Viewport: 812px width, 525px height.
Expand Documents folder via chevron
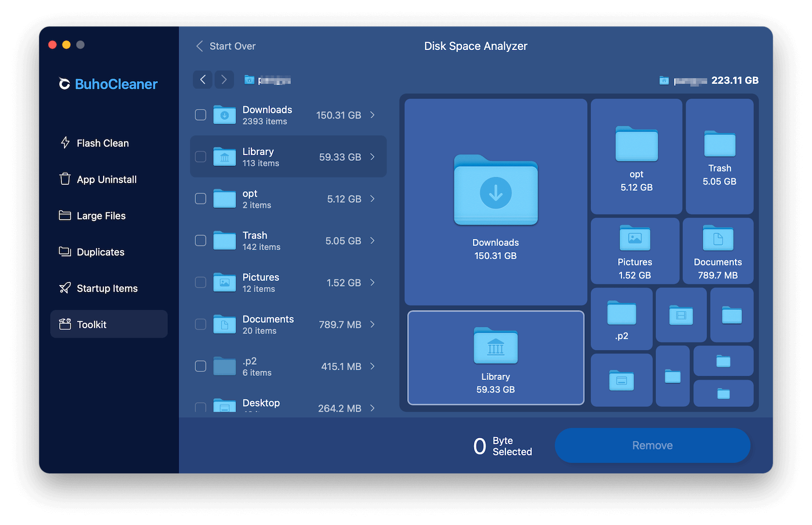point(373,324)
